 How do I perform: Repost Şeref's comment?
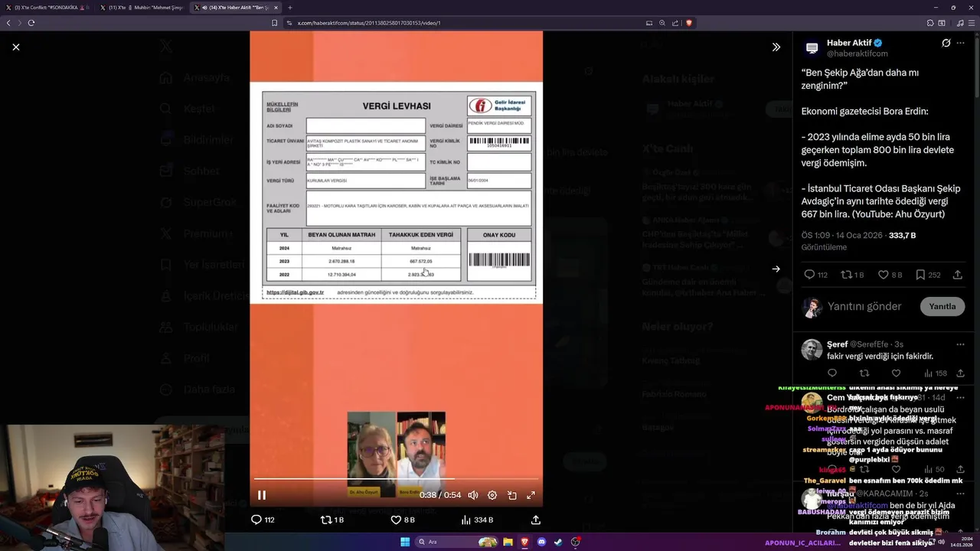click(x=864, y=373)
